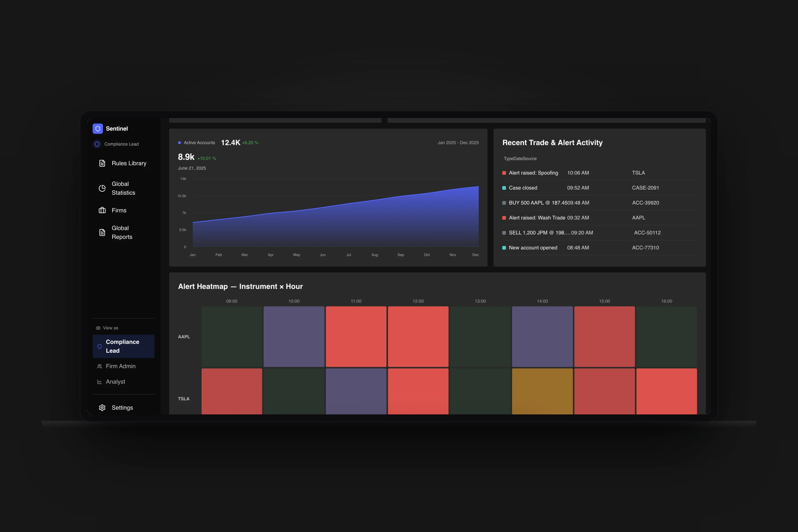Open the SELL 1,200 JPM trade entry

(600, 233)
